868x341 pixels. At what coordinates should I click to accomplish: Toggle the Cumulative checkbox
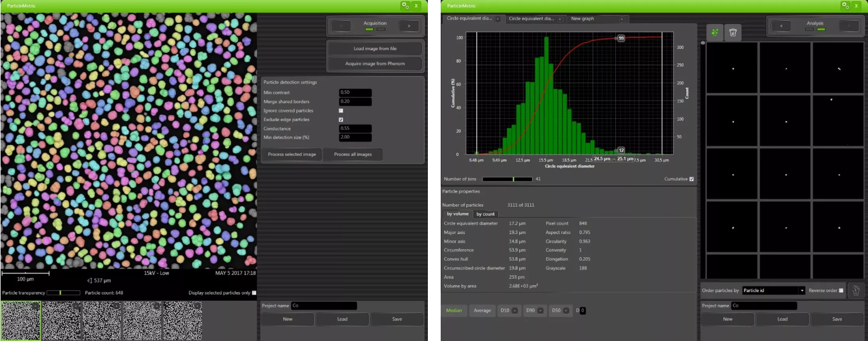tap(692, 179)
